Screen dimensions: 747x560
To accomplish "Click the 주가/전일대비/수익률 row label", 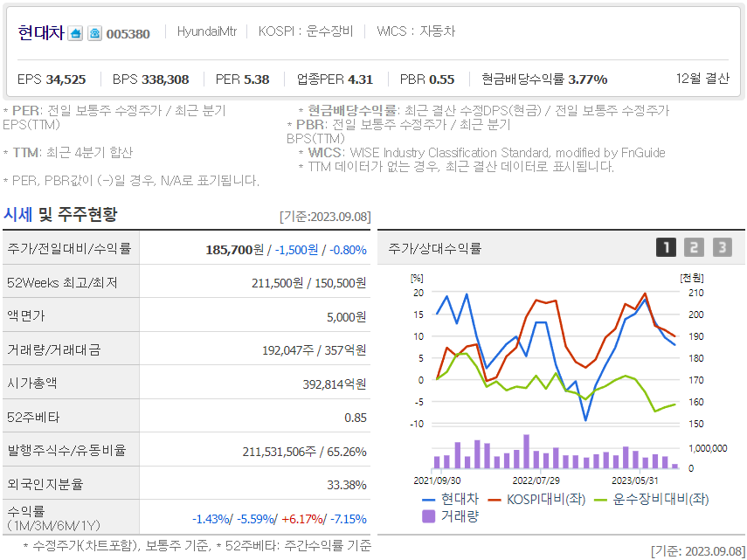I will (69, 249).
